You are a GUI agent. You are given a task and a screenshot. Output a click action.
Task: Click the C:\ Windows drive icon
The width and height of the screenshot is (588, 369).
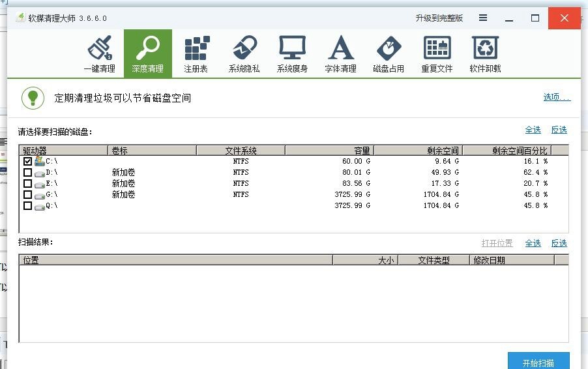(39, 161)
